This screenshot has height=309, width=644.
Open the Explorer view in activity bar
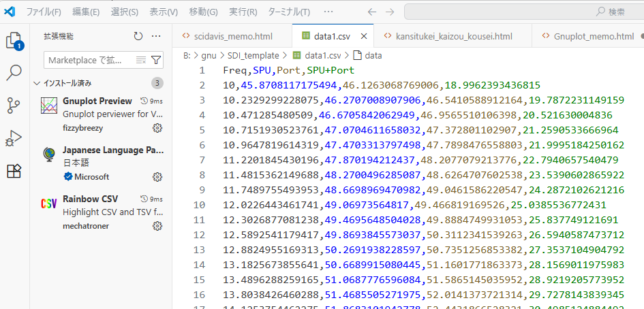click(14, 40)
